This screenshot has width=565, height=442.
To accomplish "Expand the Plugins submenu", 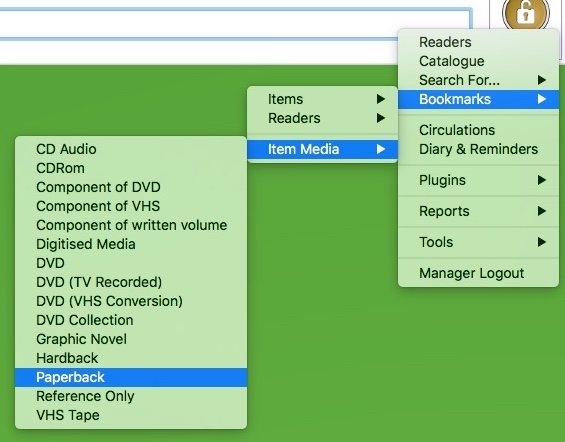I will [478, 180].
